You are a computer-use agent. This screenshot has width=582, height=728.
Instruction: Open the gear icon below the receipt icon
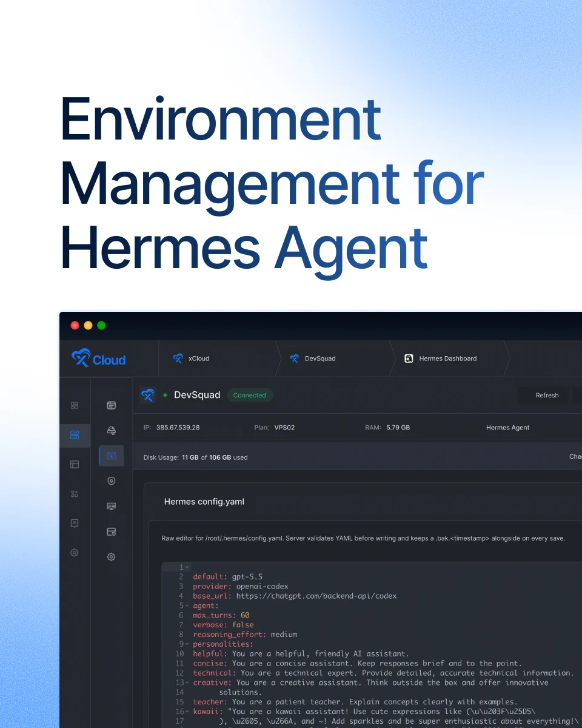tap(75, 553)
